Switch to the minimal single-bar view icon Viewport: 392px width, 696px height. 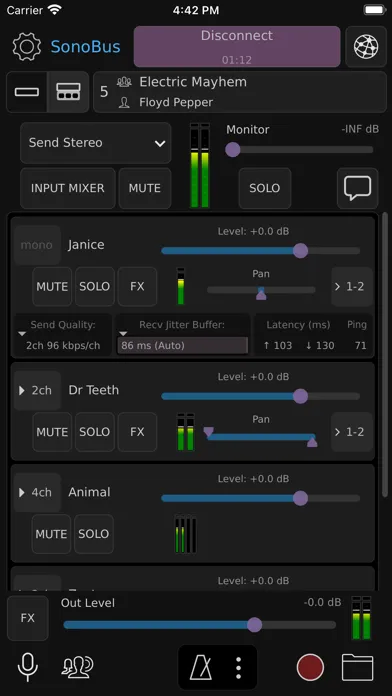click(27, 92)
